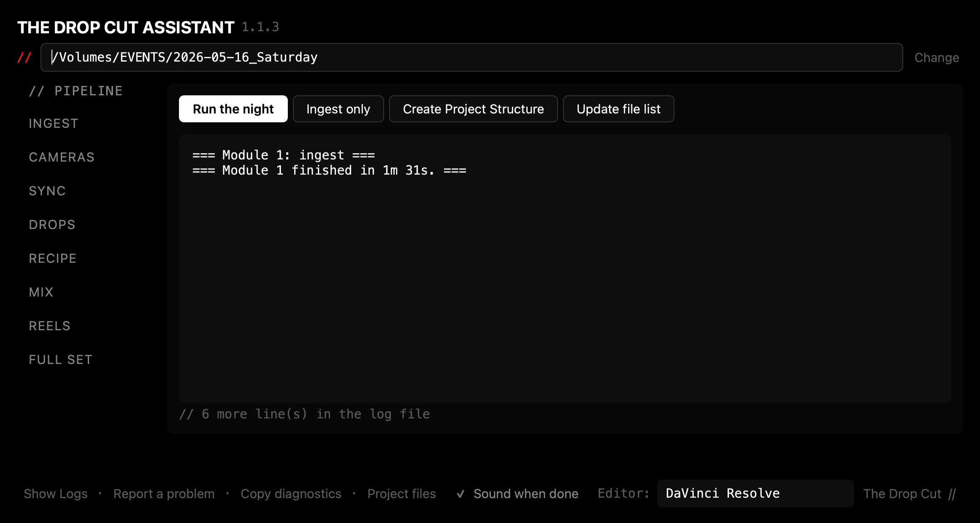
Task: Click The Drop Cut // footer link
Action: [x=910, y=493]
